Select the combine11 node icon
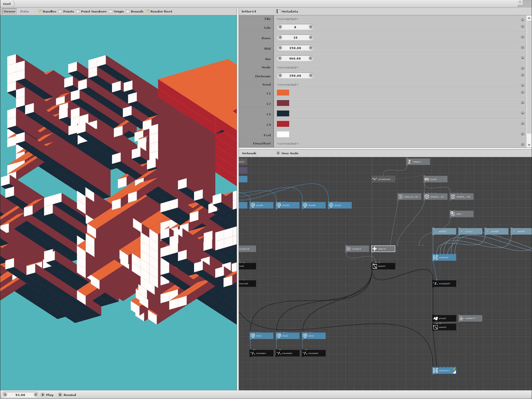The height and width of the screenshot is (399, 532). (x=435, y=371)
